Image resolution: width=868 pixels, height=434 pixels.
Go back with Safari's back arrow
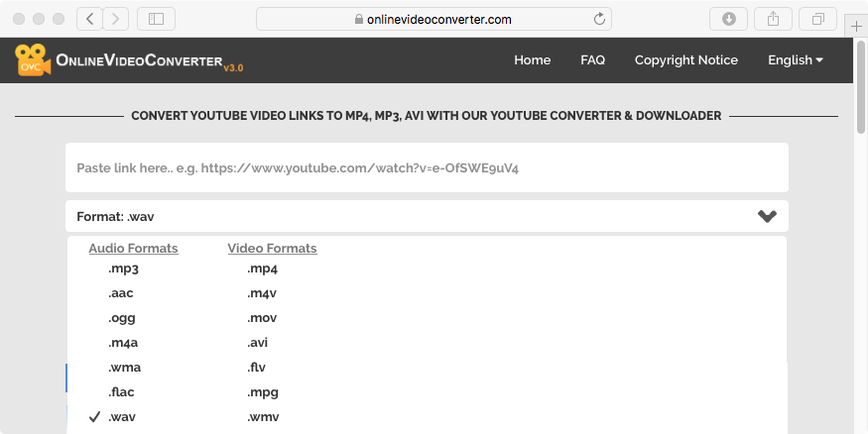(90, 19)
